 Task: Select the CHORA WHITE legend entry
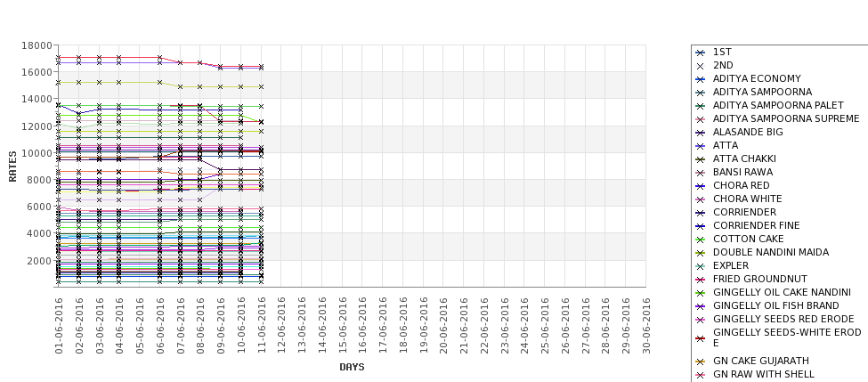747,199
